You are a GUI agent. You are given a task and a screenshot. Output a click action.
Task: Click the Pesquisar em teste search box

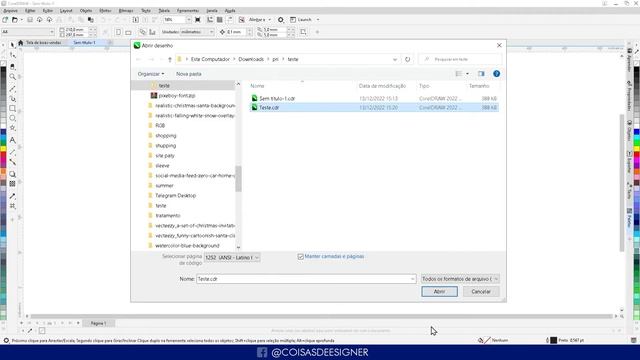pyautogui.click(x=460, y=60)
